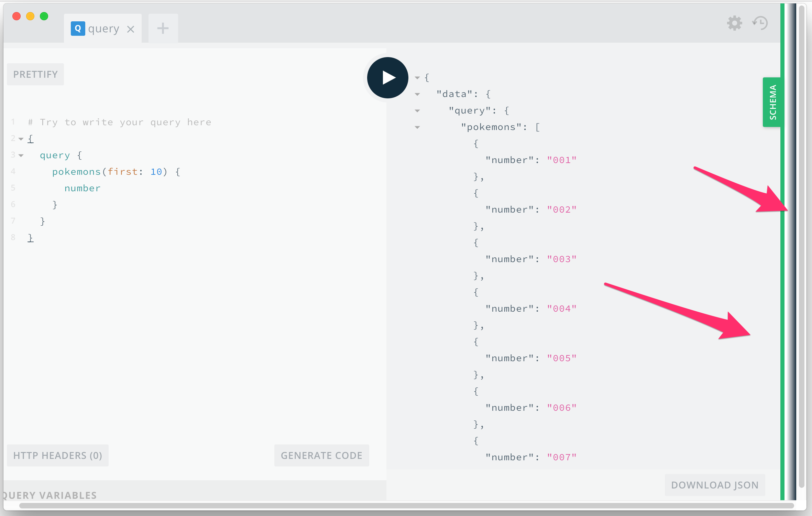Collapse the "data" object in results

pos(417,94)
